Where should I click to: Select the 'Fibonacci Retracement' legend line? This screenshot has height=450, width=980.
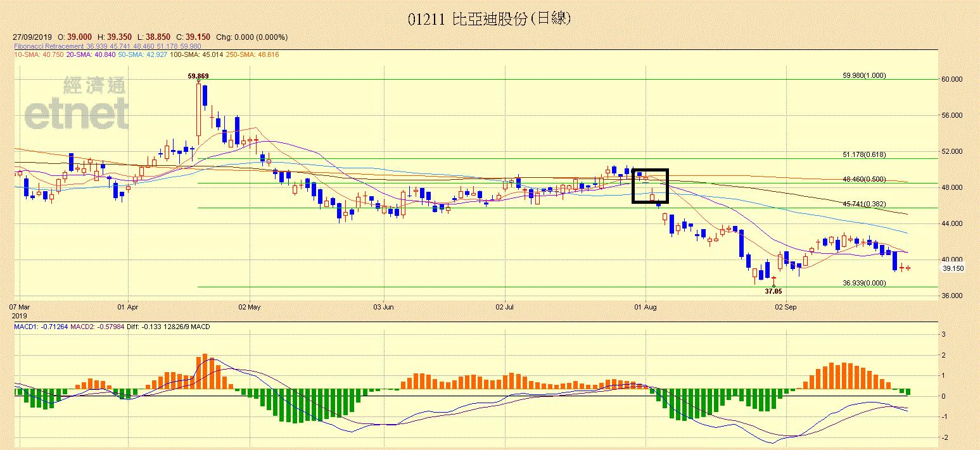108,46
